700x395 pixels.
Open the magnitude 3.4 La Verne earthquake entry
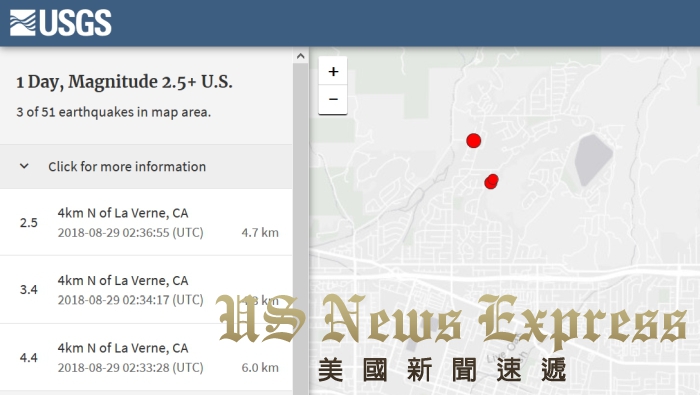pyautogui.click(x=146, y=290)
